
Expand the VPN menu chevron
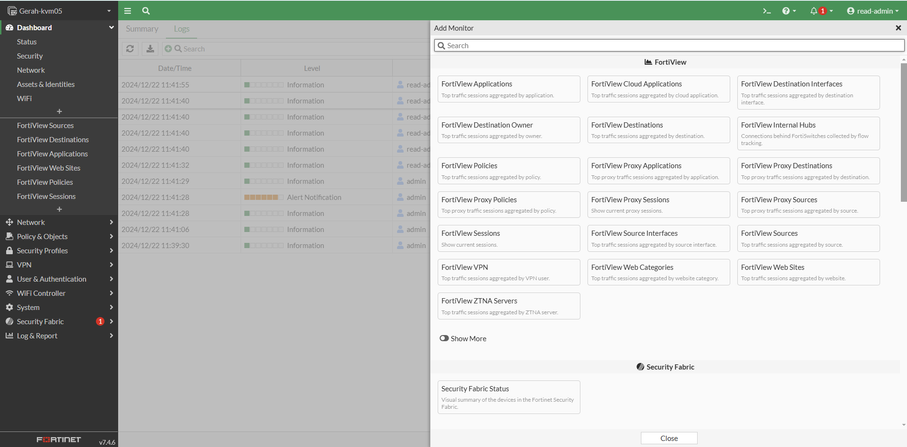pos(111,265)
